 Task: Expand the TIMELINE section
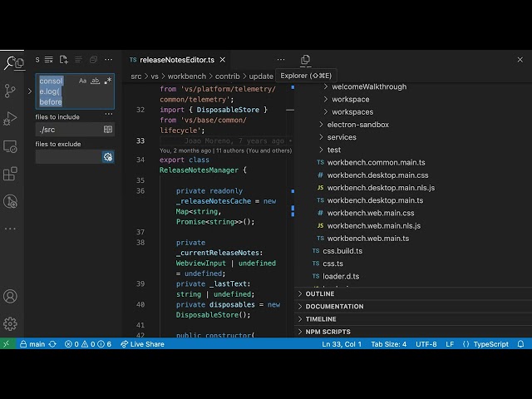click(x=321, y=319)
